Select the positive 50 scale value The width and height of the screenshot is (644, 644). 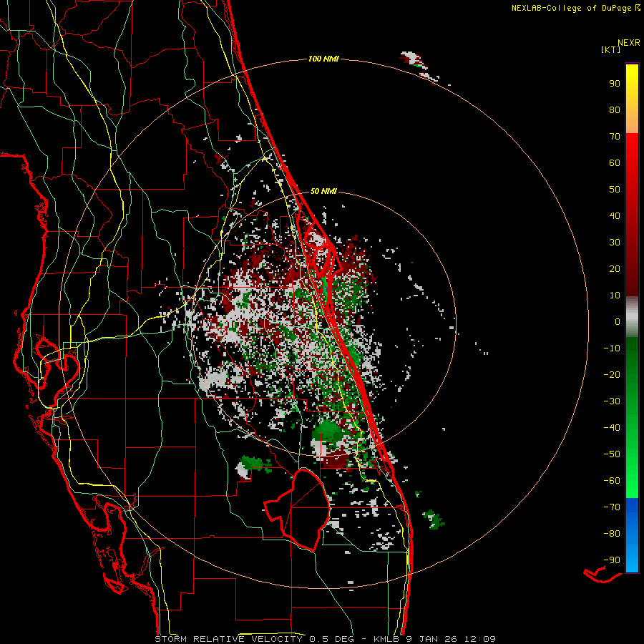pos(615,190)
